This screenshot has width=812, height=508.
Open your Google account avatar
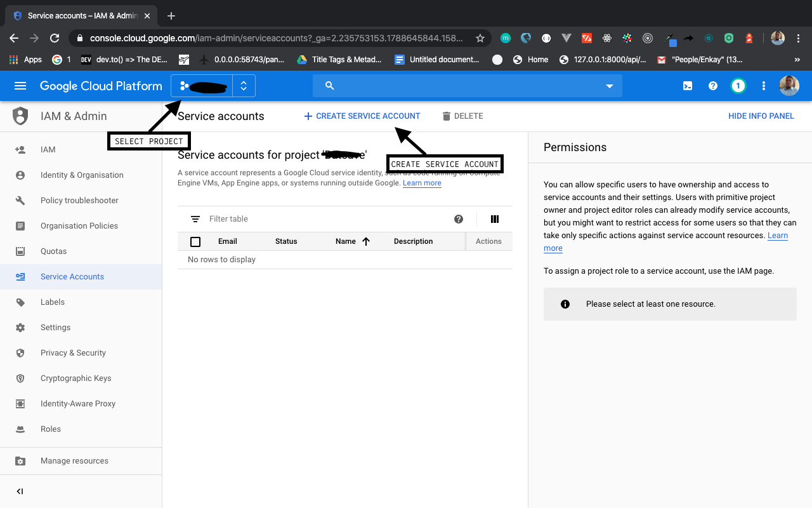[789, 85]
